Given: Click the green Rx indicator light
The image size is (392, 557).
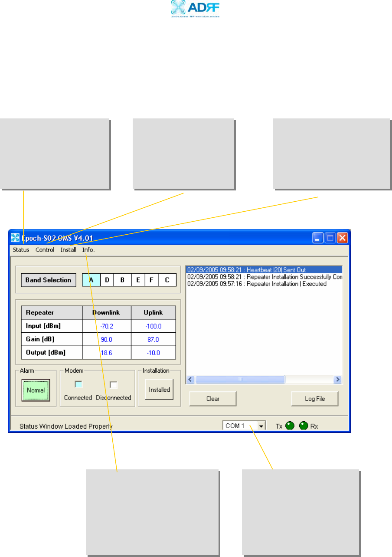Looking at the screenshot, I should [304, 426].
